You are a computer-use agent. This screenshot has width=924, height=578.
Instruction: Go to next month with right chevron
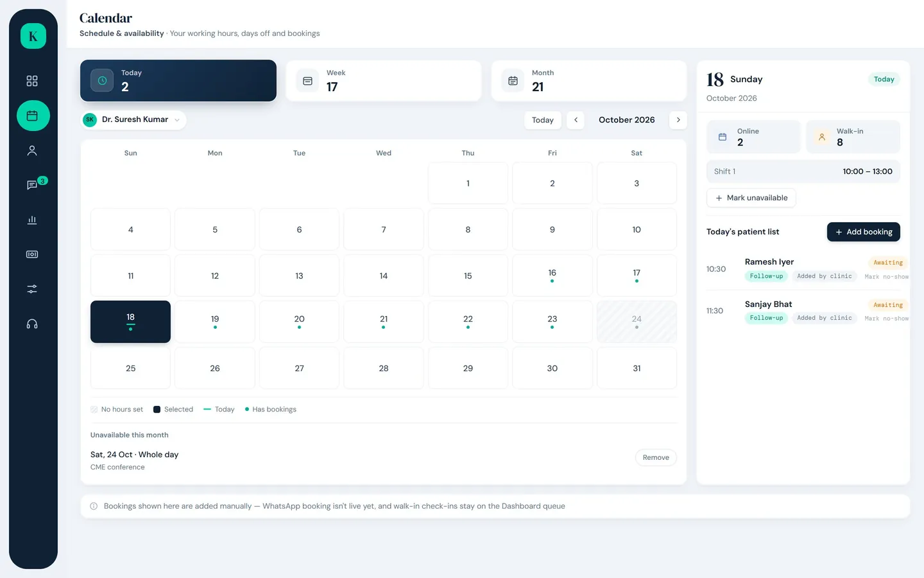[x=678, y=120]
